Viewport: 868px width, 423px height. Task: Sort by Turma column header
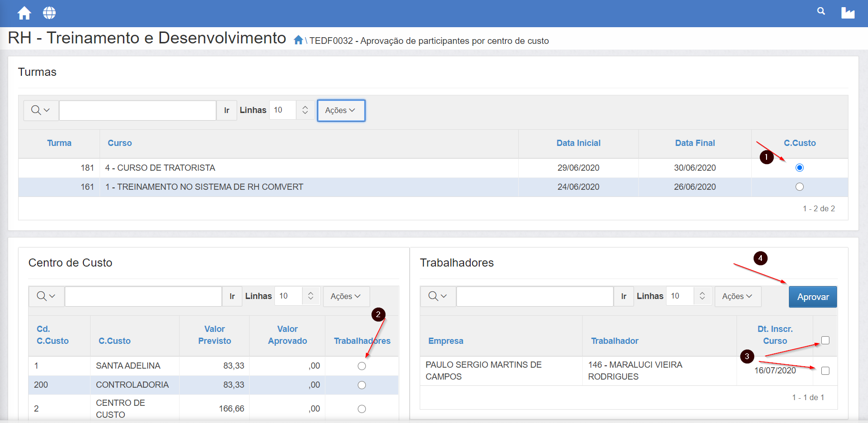(x=59, y=143)
